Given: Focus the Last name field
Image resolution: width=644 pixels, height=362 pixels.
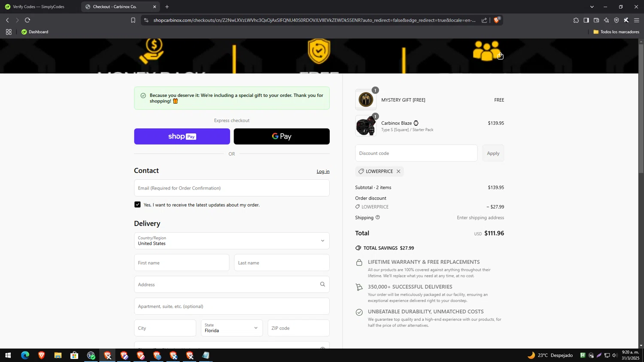Looking at the screenshot, I should [282, 262].
